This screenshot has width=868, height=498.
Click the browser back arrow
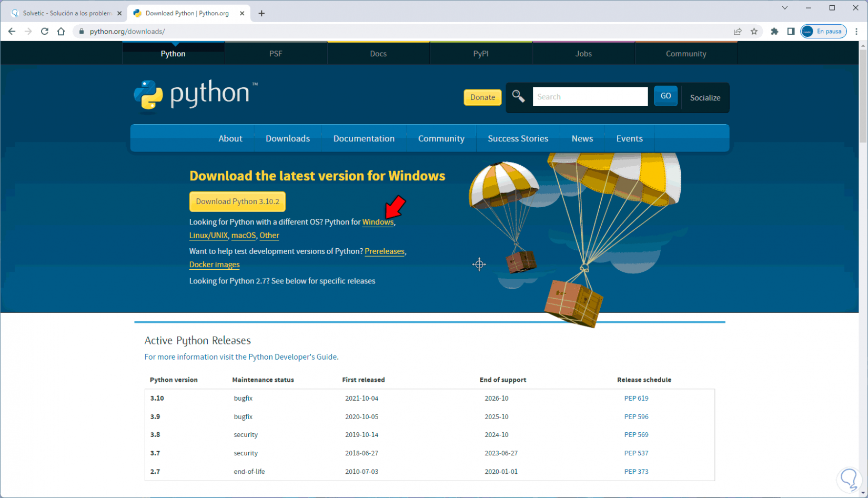[12, 32]
